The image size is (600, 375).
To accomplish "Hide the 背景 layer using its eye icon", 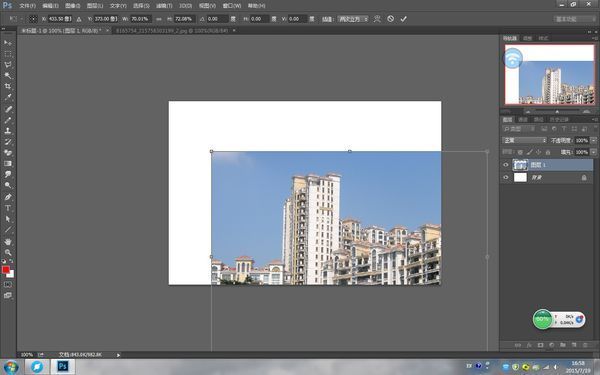I will [x=506, y=178].
